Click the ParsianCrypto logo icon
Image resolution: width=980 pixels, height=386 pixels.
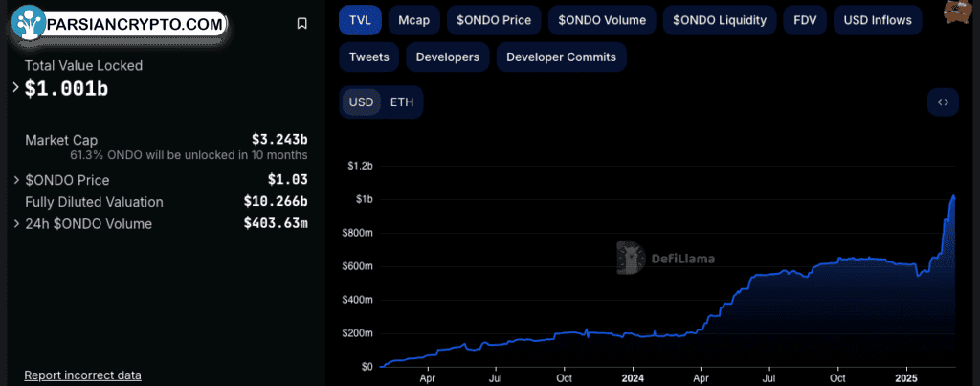[x=28, y=23]
